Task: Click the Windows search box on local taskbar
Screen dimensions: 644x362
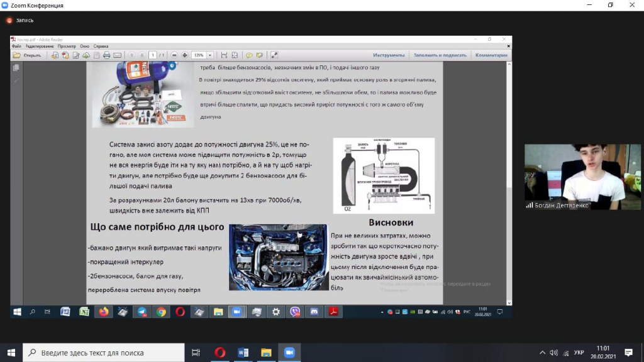Action: [x=104, y=353]
